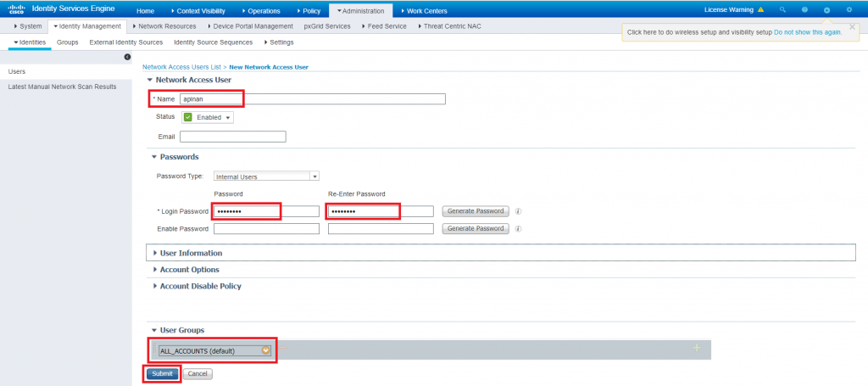Viewport: 868px width, 386px height.
Task: Click the License Warning triangle icon
Action: [x=760, y=9]
